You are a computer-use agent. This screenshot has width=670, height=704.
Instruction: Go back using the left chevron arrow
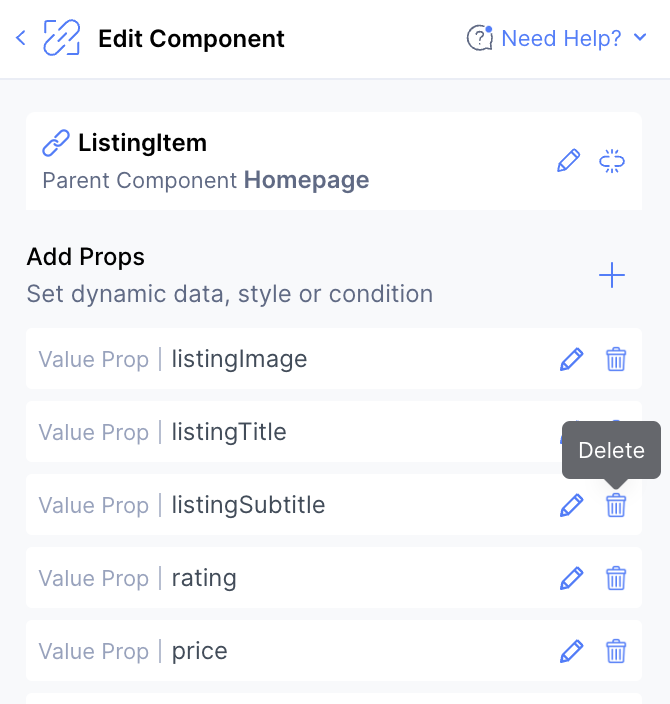click(21, 38)
